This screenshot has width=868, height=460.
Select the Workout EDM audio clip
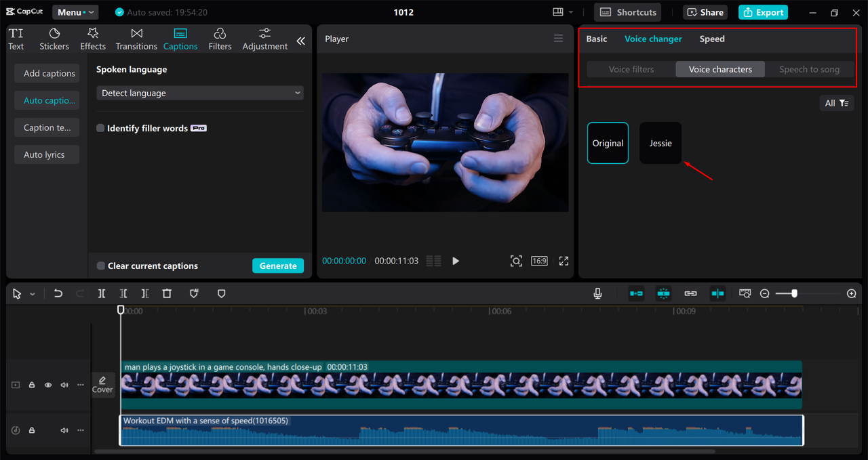point(461,430)
